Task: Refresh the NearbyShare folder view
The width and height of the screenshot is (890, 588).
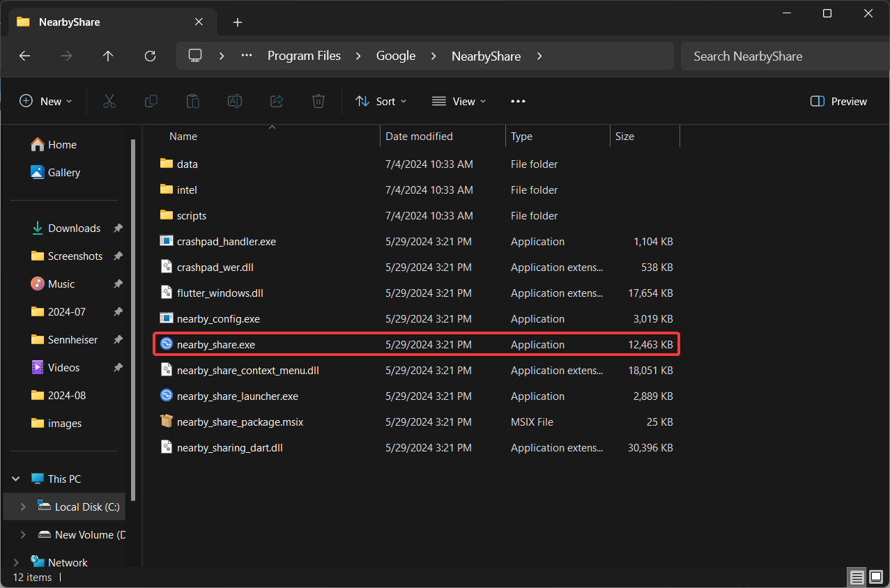Action: 150,56
